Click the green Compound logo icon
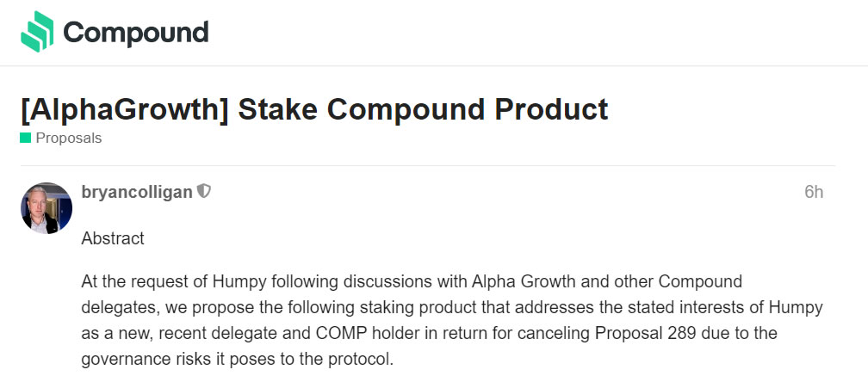This screenshot has width=868, height=382. [x=37, y=33]
